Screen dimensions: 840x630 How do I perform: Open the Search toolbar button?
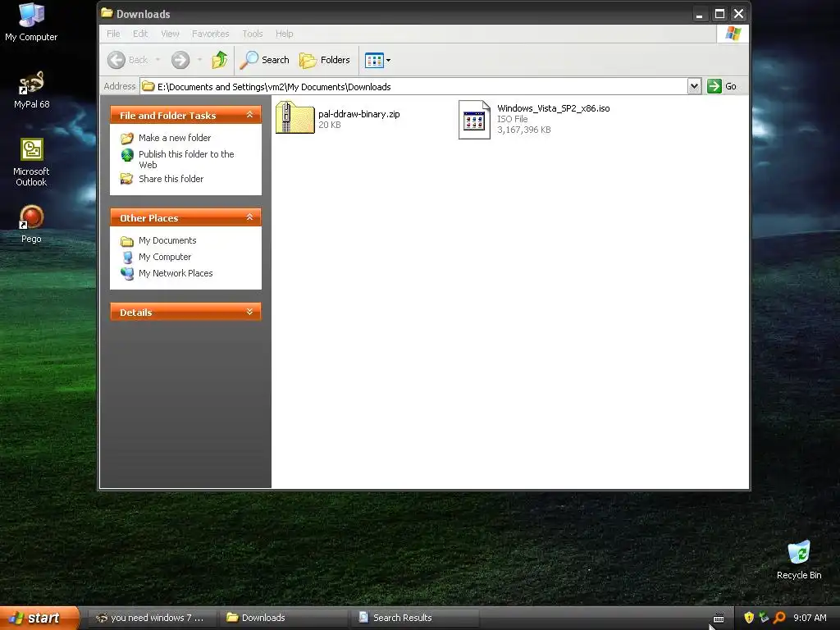(x=264, y=60)
